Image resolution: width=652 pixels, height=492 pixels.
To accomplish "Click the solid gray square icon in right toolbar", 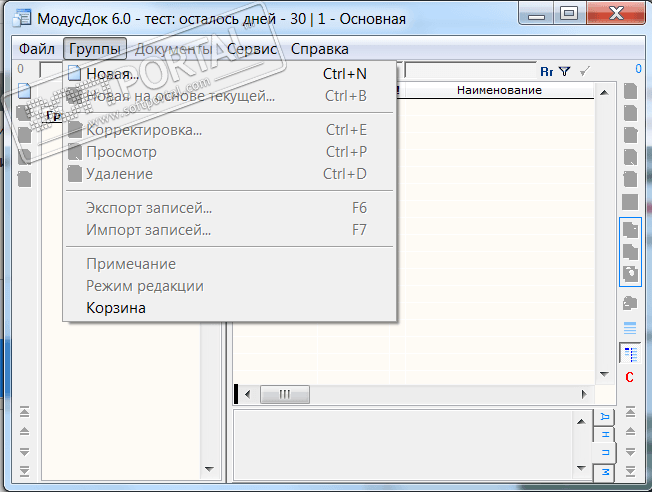I will pyautogui.click(x=630, y=202).
